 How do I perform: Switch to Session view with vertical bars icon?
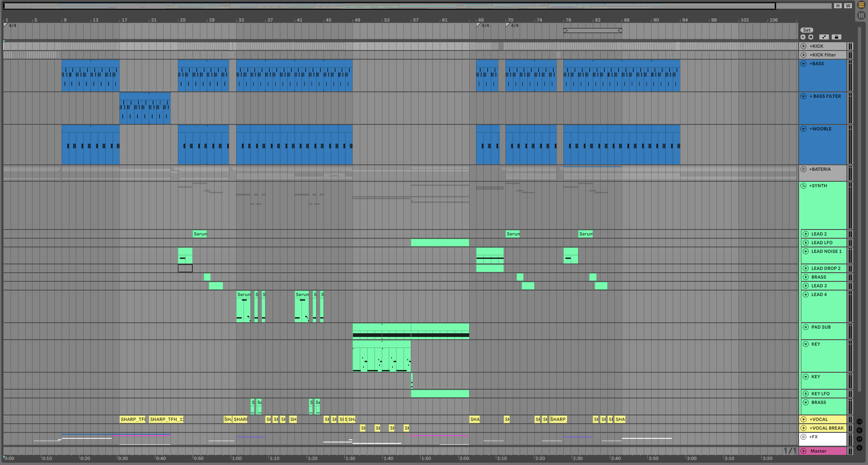click(861, 15)
